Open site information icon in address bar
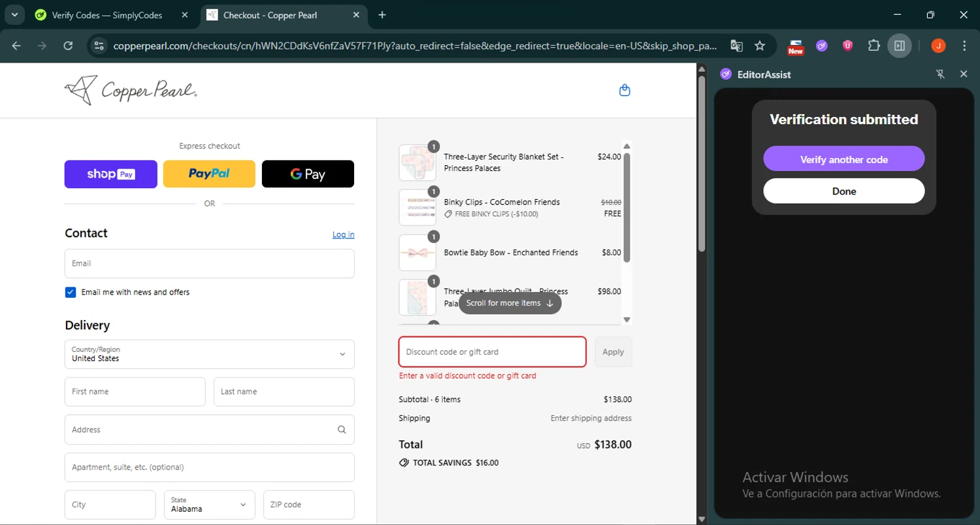 [x=99, y=46]
